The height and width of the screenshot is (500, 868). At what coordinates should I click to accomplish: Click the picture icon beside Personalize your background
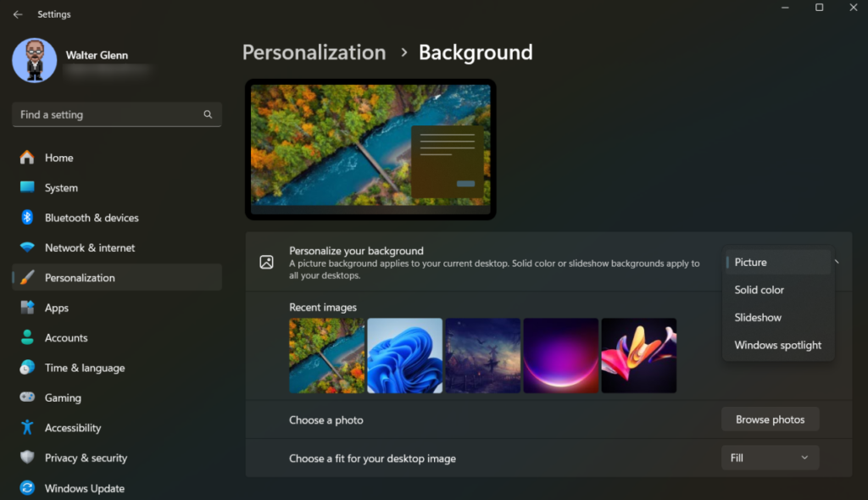pos(266,262)
